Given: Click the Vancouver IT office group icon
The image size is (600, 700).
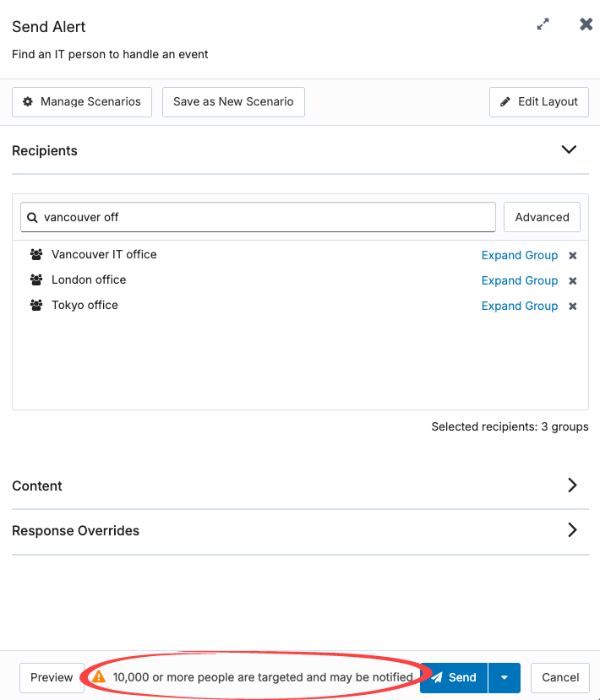Looking at the screenshot, I should [x=36, y=254].
